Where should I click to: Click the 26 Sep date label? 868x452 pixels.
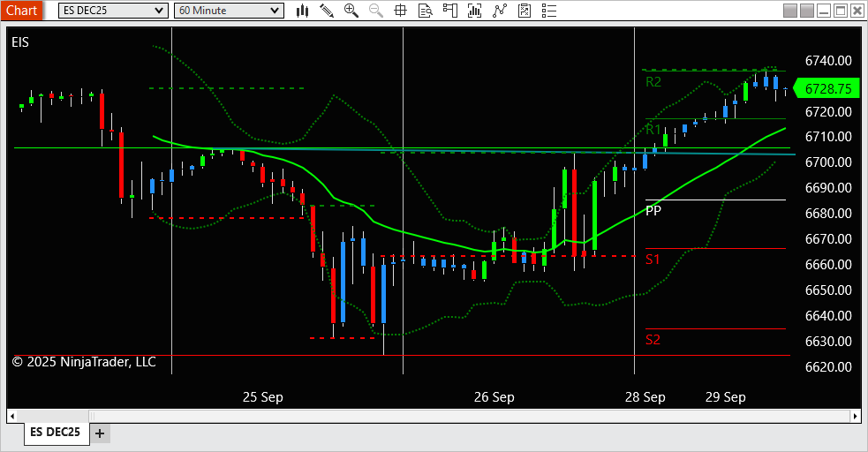494,397
